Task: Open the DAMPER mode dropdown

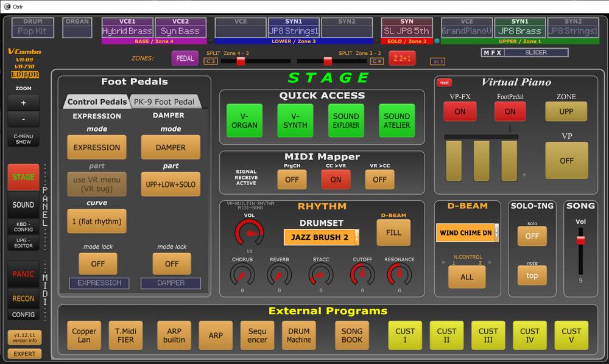Action: pyautogui.click(x=171, y=147)
